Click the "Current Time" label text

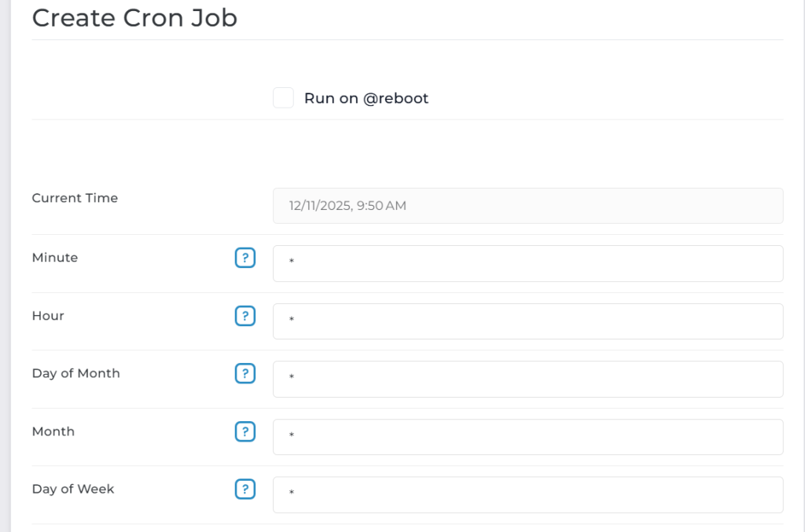(x=75, y=198)
